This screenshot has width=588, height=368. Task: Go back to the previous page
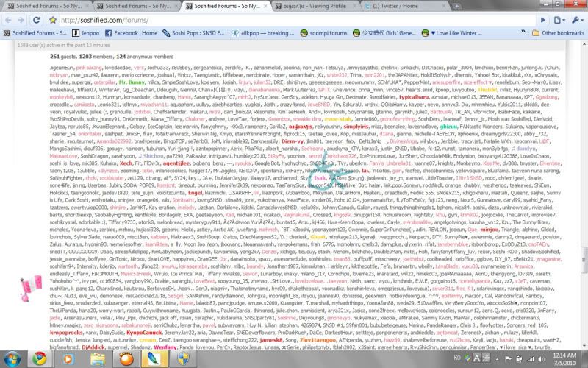8,20
